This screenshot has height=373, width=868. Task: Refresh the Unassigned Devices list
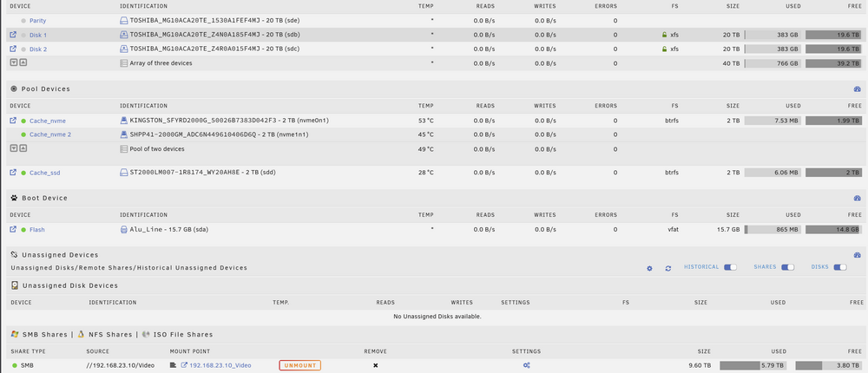[x=668, y=268]
